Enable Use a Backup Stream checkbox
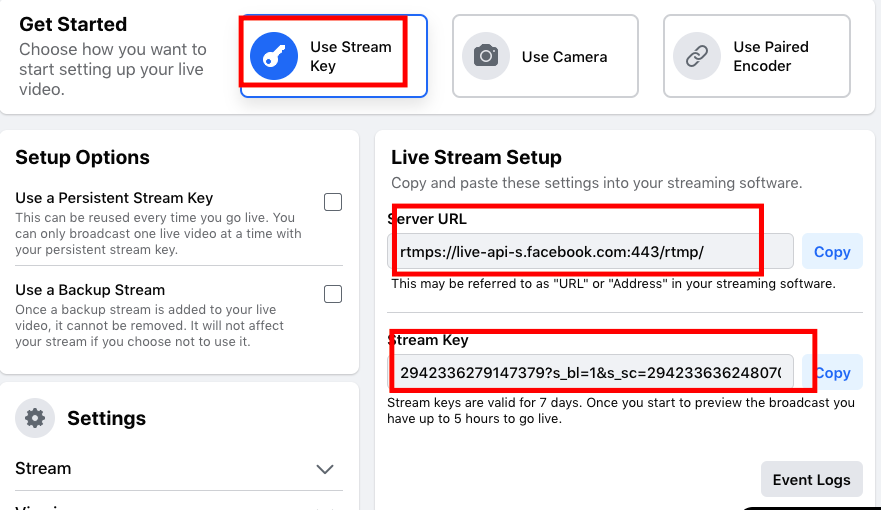881x510 pixels. pyautogui.click(x=333, y=294)
